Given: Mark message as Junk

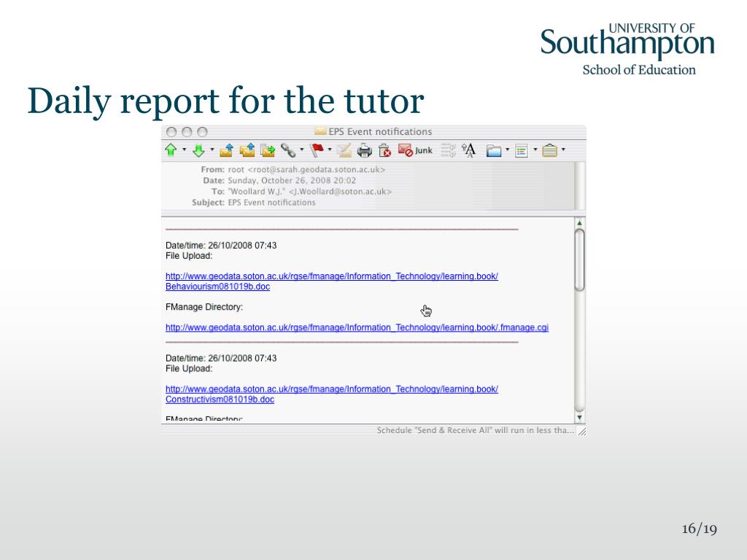Looking at the screenshot, I should tap(415, 150).
